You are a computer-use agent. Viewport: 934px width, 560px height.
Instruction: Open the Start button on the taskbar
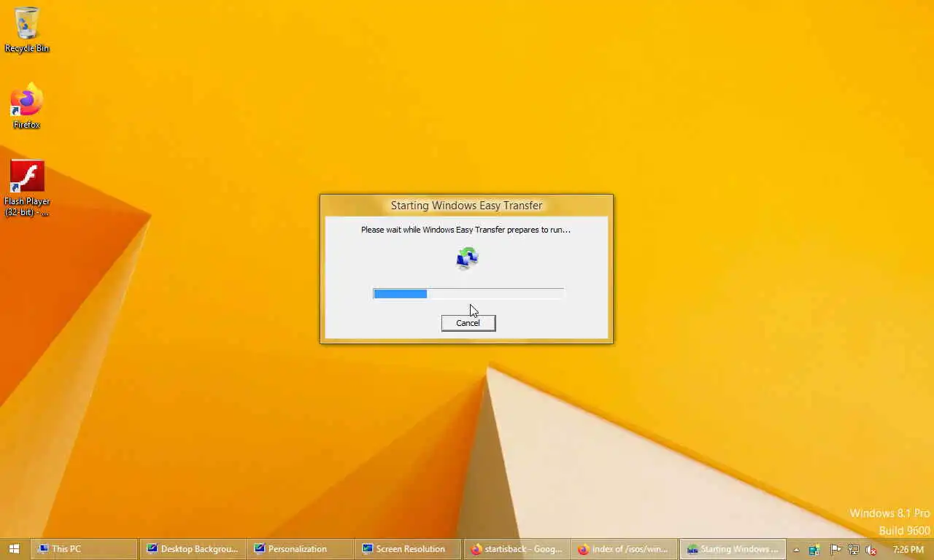(x=14, y=549)
